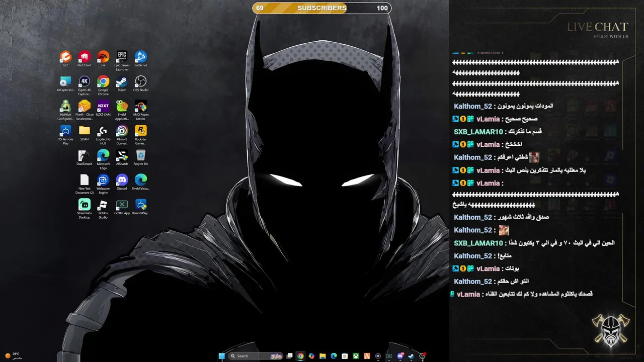
Task: Open the 4K capture taskbar icon
Action: [378, 356]
